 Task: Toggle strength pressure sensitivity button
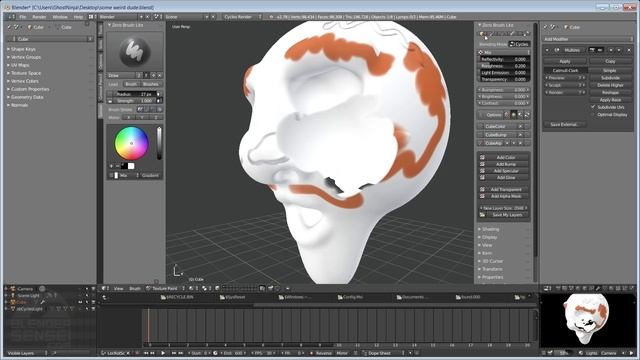coord(159,100)
